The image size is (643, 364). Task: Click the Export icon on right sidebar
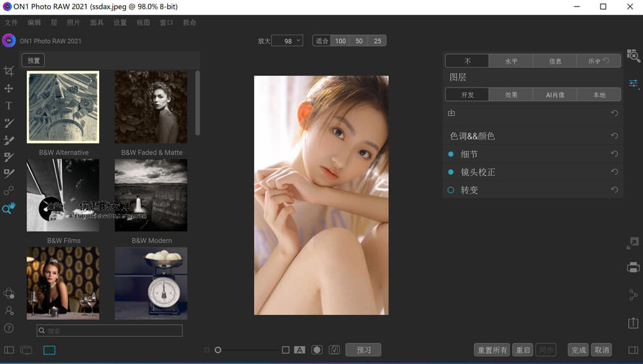tap(633, 323)
